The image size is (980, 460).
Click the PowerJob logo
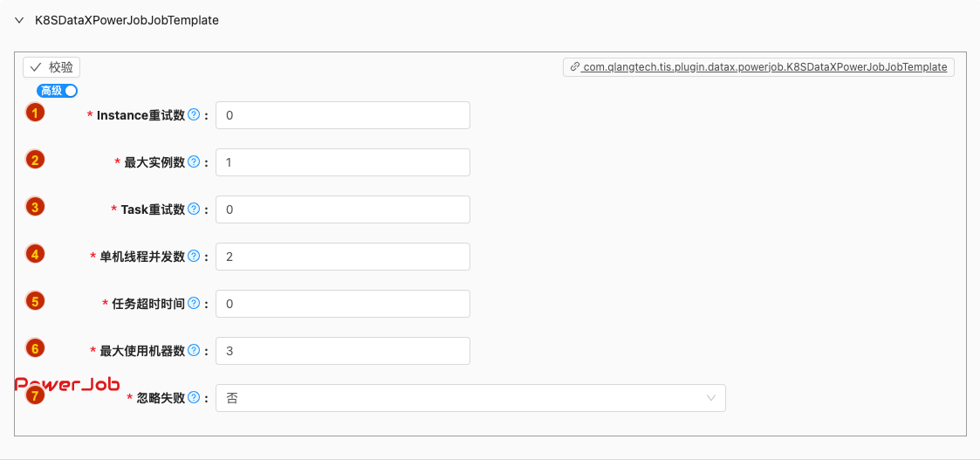67,385
